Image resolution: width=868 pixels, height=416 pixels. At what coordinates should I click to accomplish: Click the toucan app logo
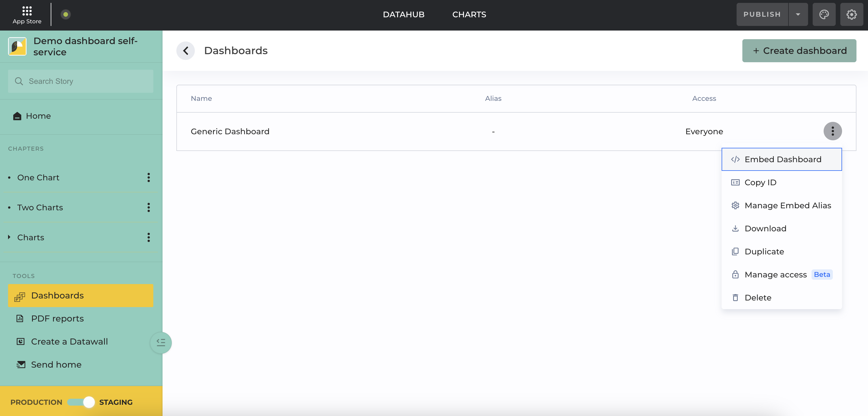(17, 46)
